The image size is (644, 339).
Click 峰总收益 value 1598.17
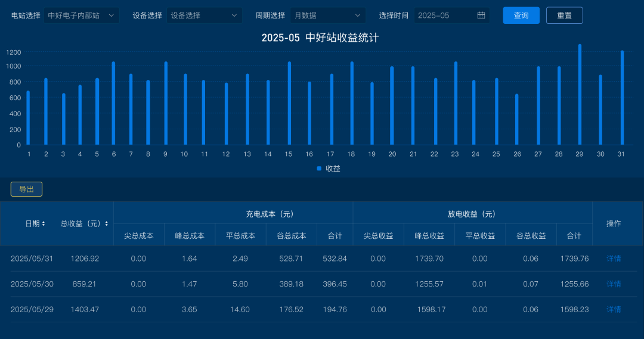point(431,309)
